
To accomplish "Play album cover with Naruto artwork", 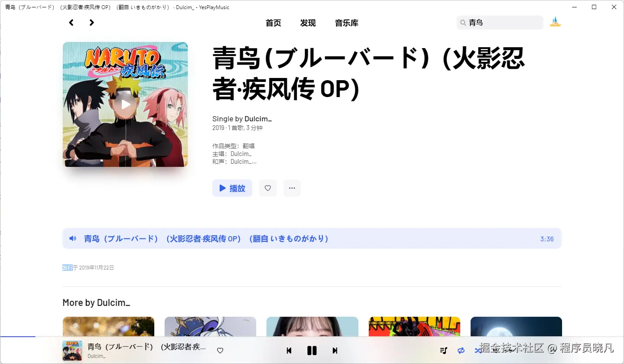I will point(125,104).
